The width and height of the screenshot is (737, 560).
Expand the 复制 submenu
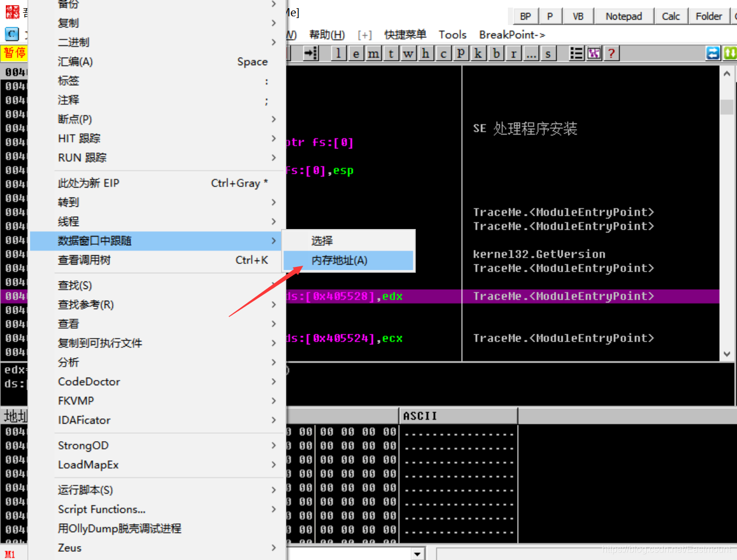click(x=157, y=23)
